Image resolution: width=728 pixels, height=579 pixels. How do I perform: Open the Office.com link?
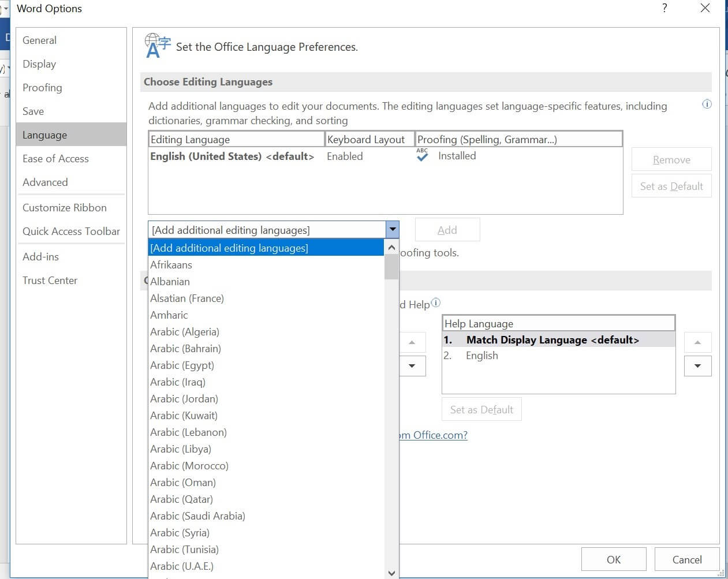(432, 435)
